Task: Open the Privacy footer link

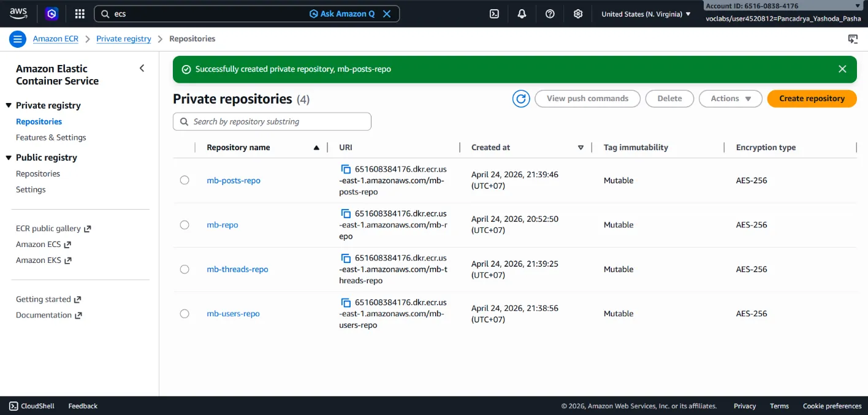Action: tap(745, 406)
